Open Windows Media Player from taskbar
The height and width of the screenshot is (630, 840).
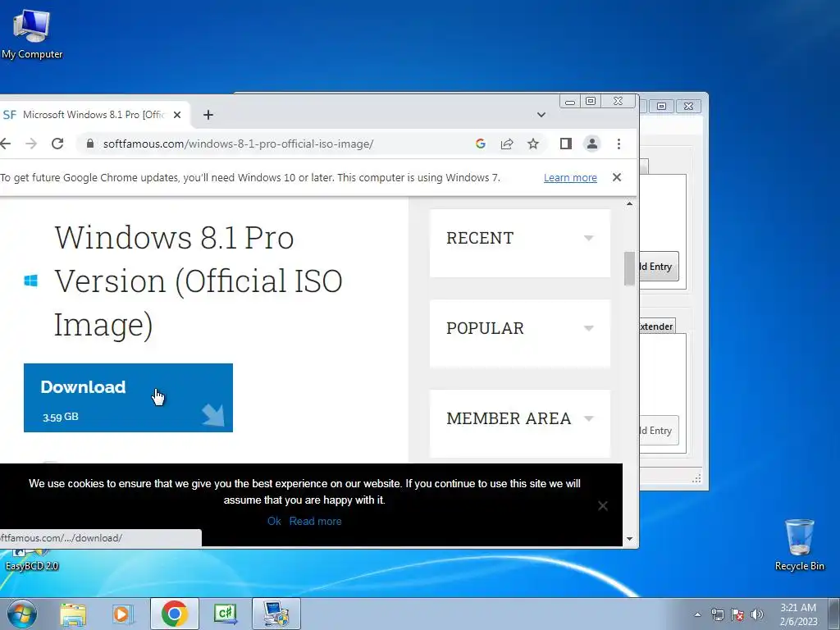[122, 614]
